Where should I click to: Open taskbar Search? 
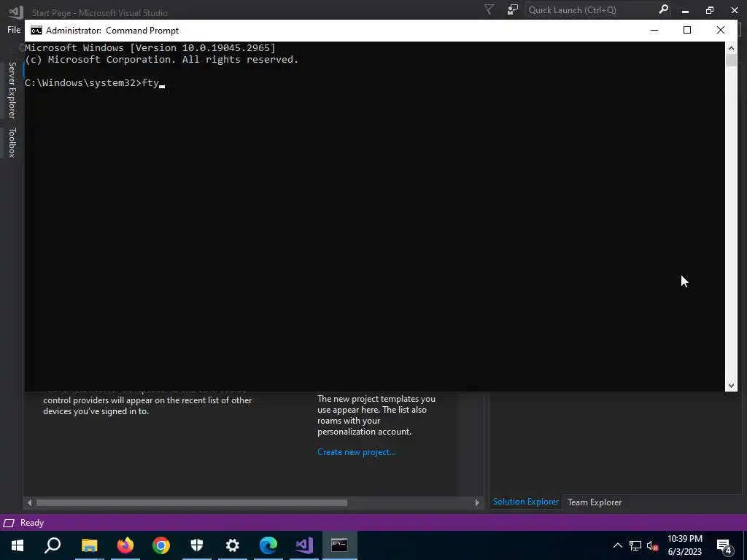click(53, 545)
